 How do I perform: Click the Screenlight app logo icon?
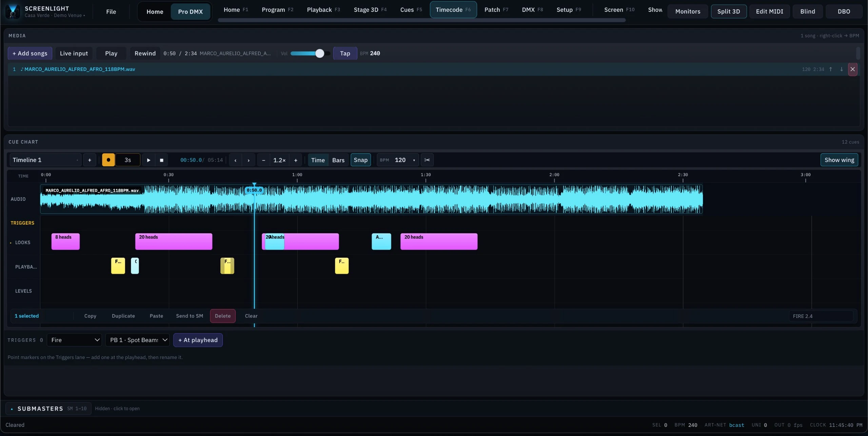[13, 11]
